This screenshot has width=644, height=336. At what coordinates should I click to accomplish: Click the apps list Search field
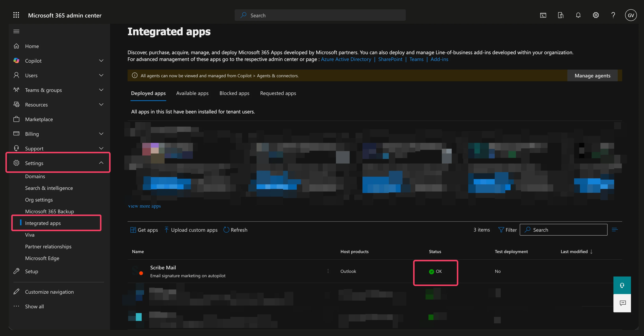[564, 230]
